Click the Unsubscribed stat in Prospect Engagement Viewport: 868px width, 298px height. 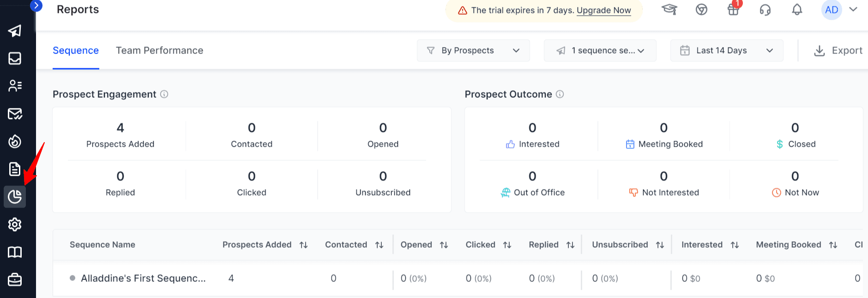(383, 183)
